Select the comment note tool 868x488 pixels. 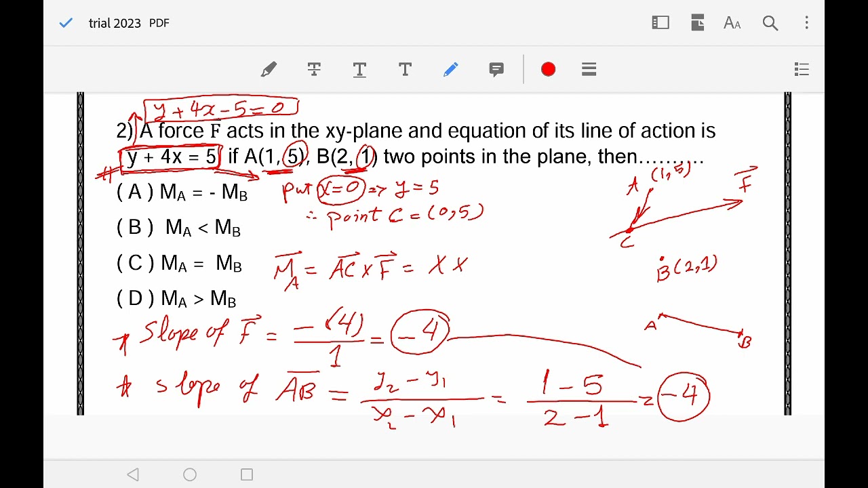click(x=496, y=69)
